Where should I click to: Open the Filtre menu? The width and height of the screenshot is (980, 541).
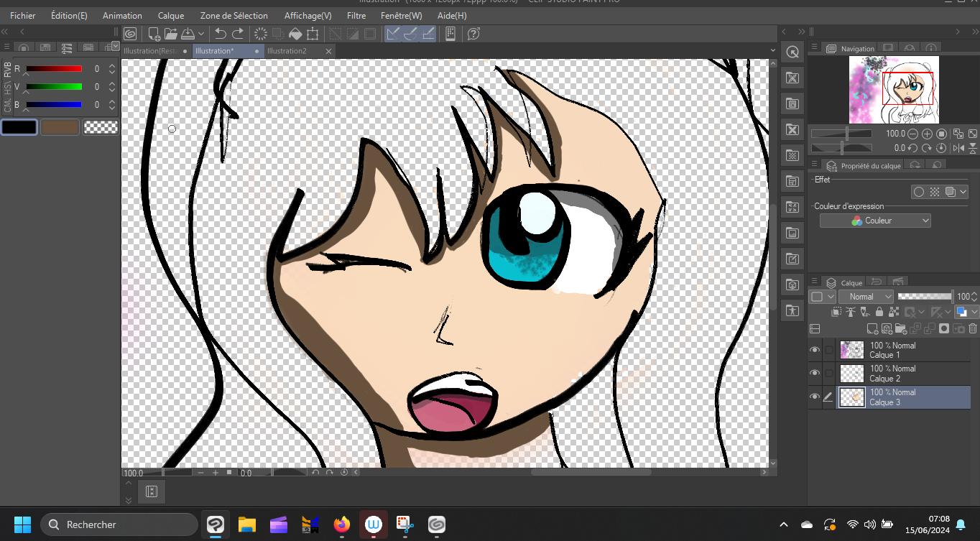356,15
